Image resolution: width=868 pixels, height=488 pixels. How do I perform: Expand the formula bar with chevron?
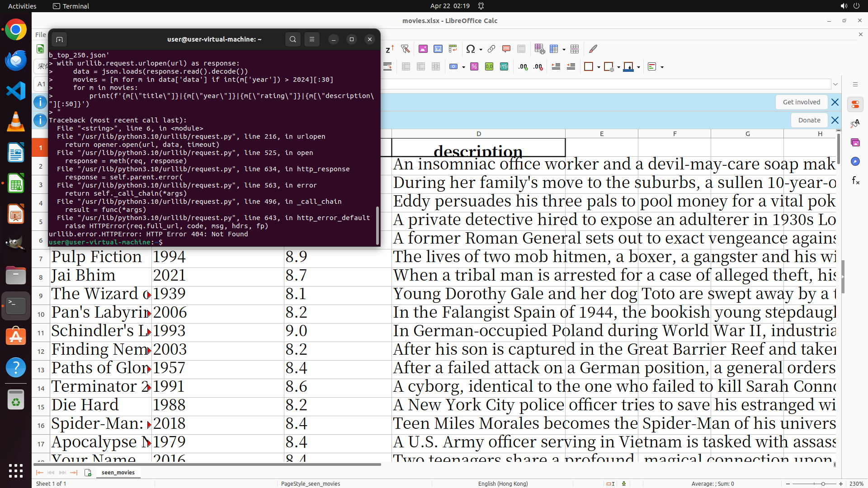tap(835, 84)
